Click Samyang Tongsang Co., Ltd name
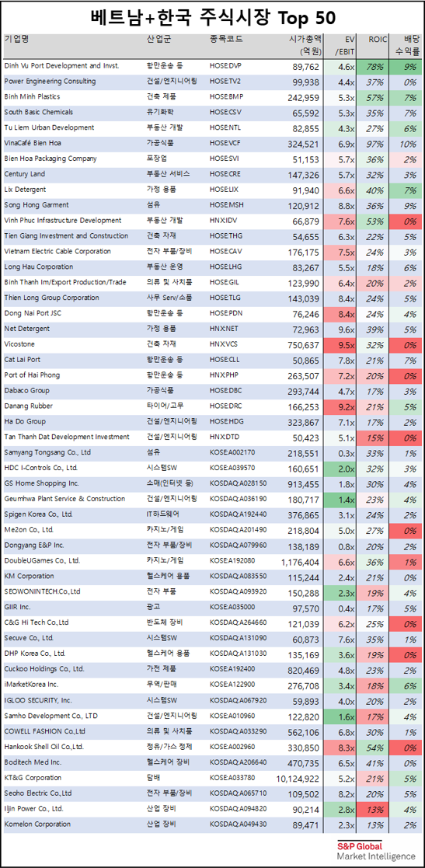 tap(47, 453)
